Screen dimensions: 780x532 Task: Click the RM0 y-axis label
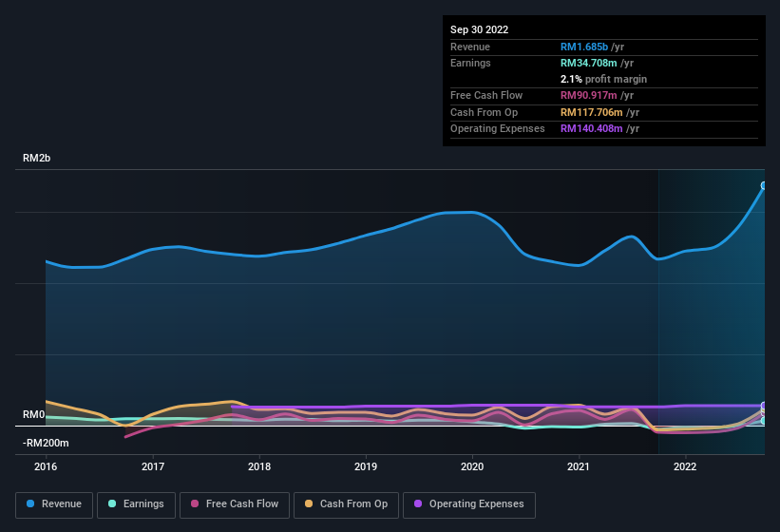(33, 414)
